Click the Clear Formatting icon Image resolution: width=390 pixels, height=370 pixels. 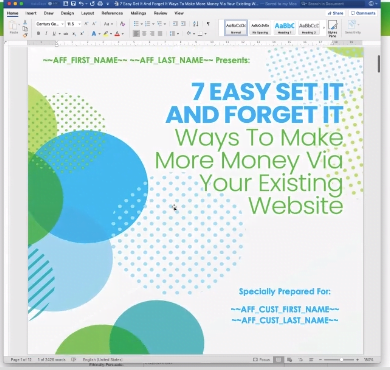122,24
